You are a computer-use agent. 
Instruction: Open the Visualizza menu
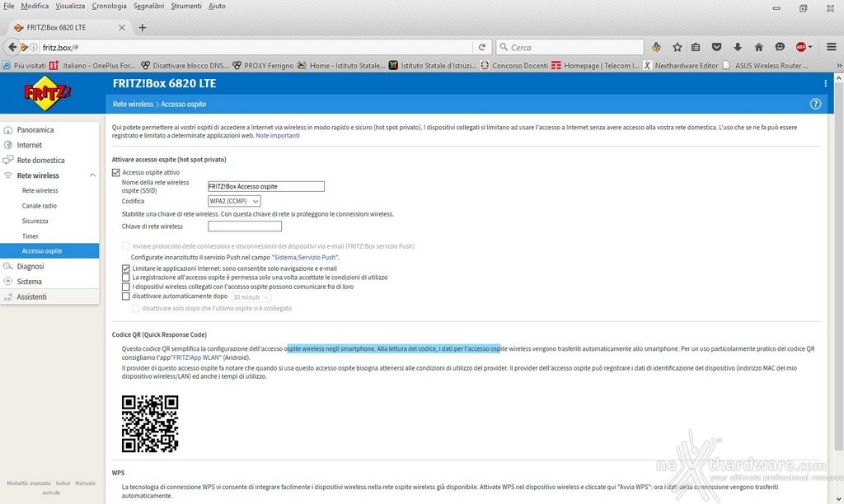click(x=71, y=6)
